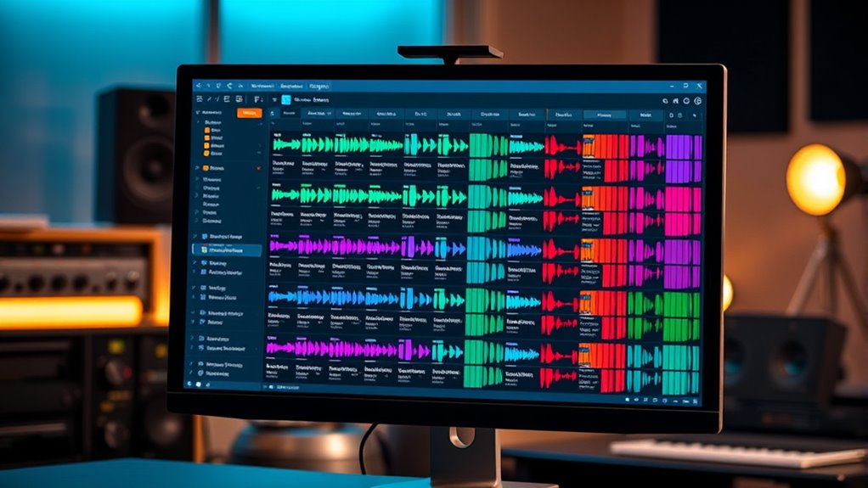Select the highlighted third tab in title bar

(x=320, y=86)
